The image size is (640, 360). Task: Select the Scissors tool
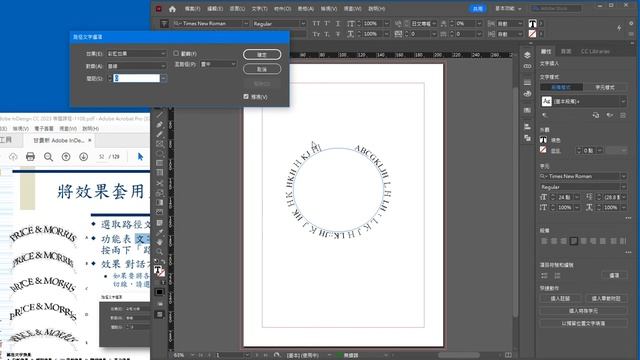tap(160, 183)
